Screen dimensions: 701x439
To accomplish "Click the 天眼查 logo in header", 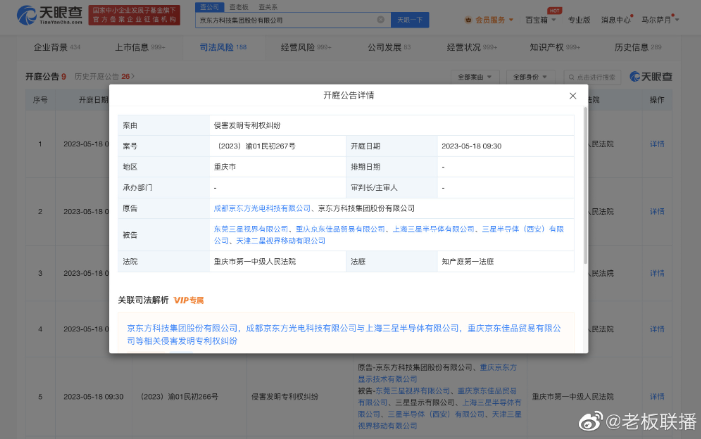I will (x=50, y=15).
